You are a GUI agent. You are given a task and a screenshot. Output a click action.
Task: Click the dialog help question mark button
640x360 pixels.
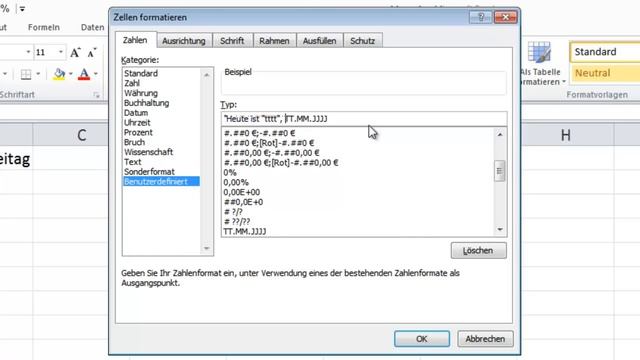(x=480, y=17)
